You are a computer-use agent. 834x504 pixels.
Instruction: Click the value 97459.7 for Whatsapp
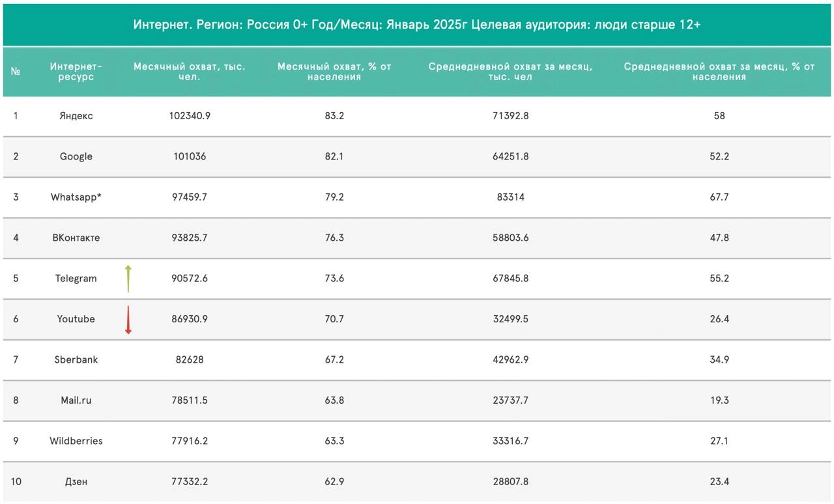tap(190, 197)
